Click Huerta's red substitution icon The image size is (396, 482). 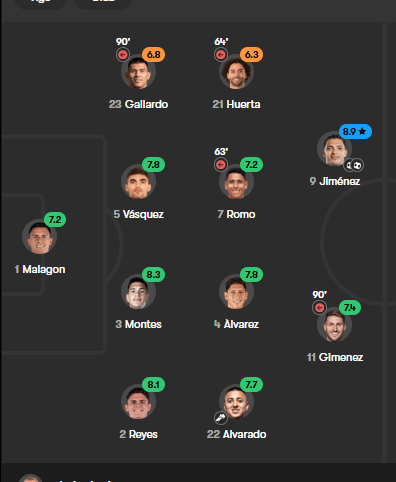(x=221, y=55)
